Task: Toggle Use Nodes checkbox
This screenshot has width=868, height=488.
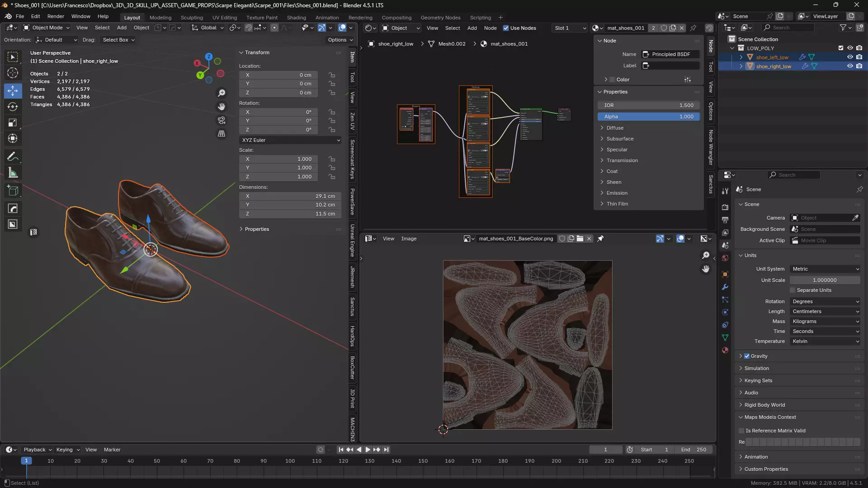Action: click(x=506, y=28)
